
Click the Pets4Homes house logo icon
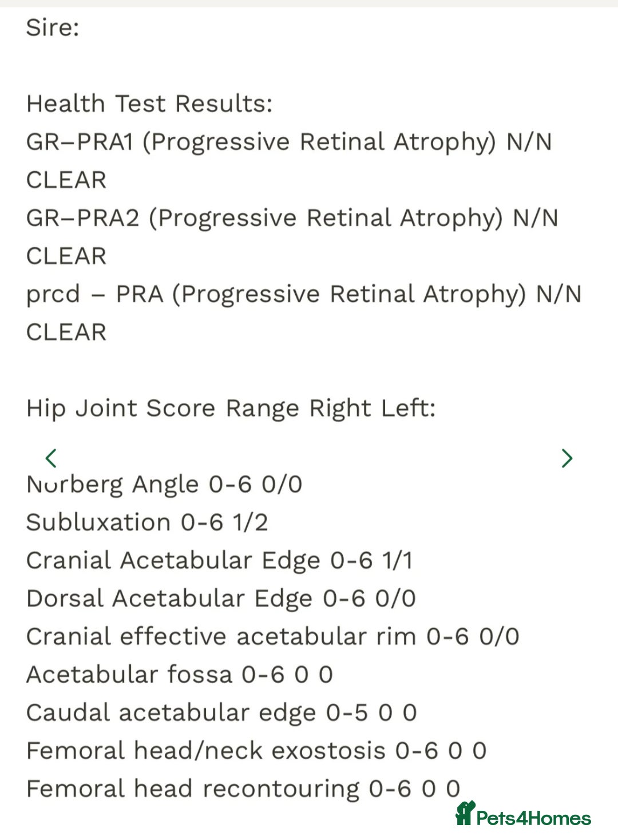click(465, 813)
